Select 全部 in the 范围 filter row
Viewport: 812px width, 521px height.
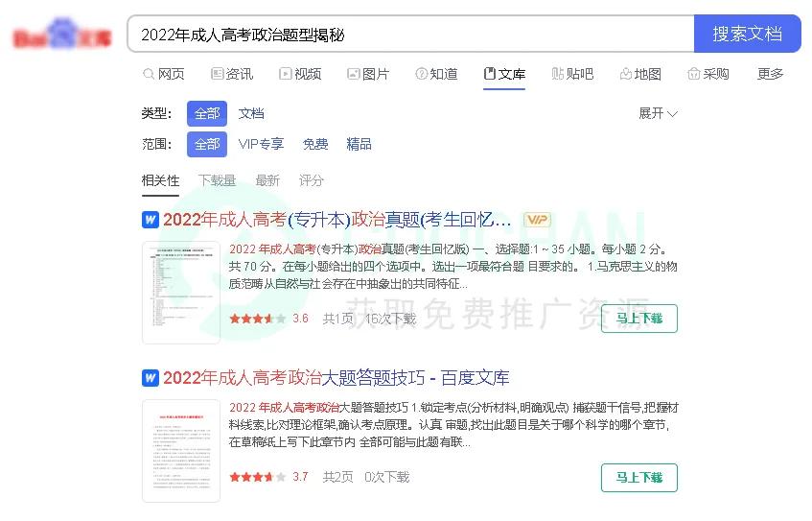click(x=207, y=144)
